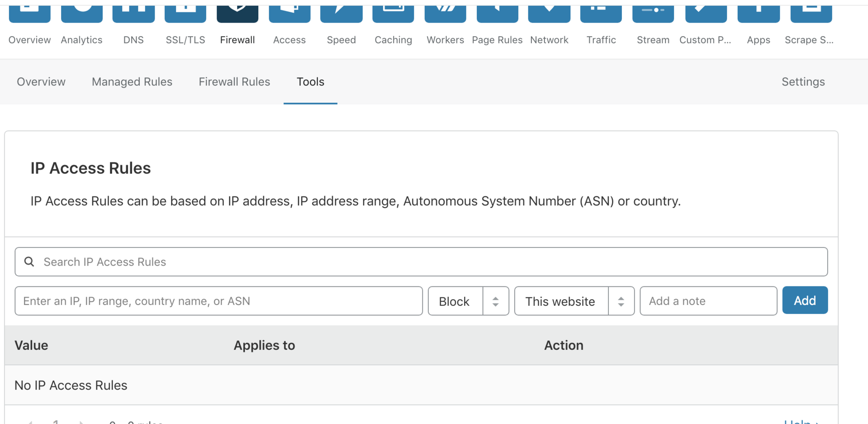The height and width of the screenshot is (424, 868).
Task: Open the firewall Settings tab
Action: 803,82
